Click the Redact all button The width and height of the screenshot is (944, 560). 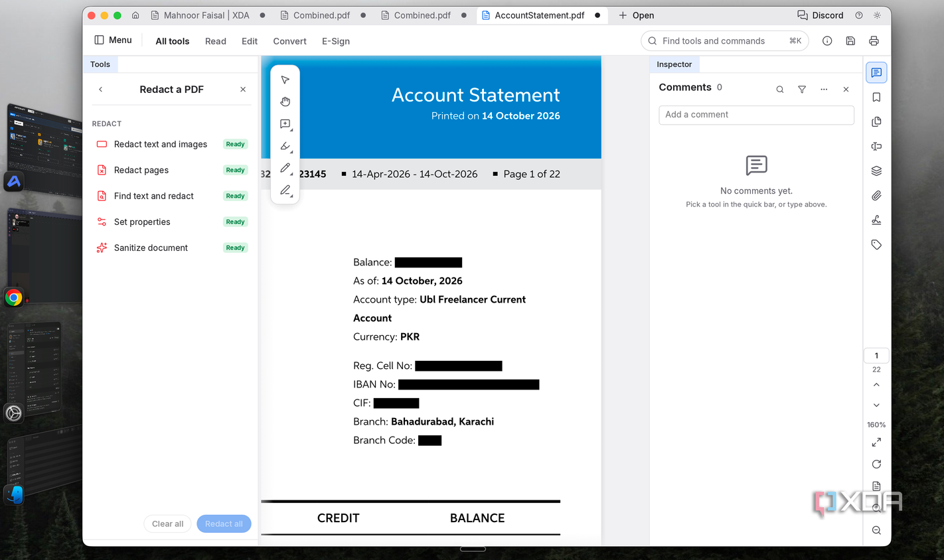coord(224,524)
